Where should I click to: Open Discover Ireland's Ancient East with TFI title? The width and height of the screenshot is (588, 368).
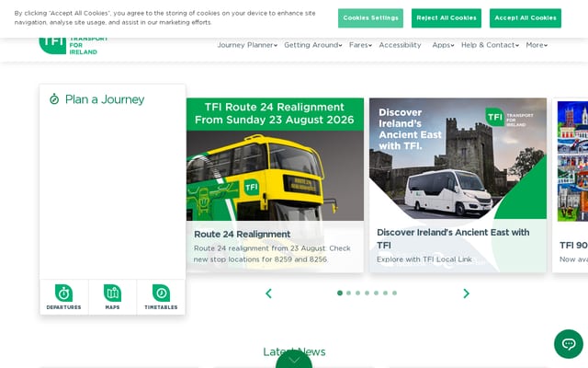click(453, 239)
